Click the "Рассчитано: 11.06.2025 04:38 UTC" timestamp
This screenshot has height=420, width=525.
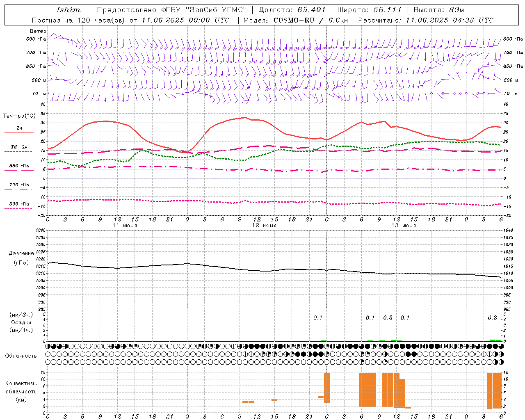[x=426, y=20]
